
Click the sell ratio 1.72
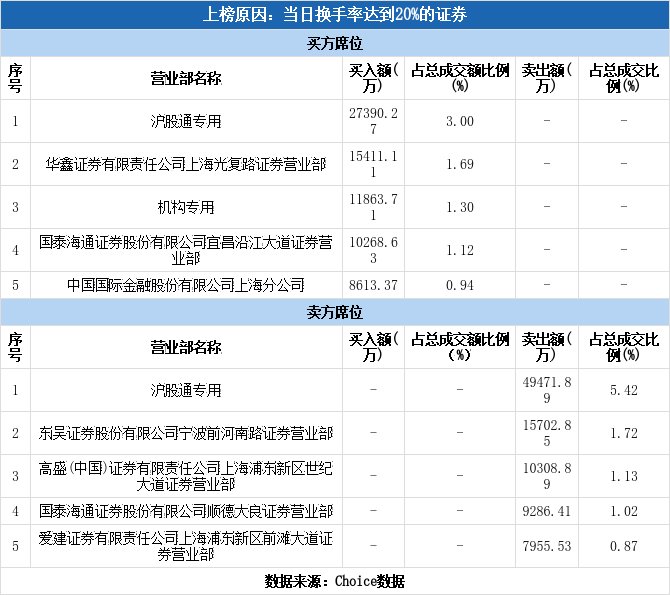tap(624, 433)
